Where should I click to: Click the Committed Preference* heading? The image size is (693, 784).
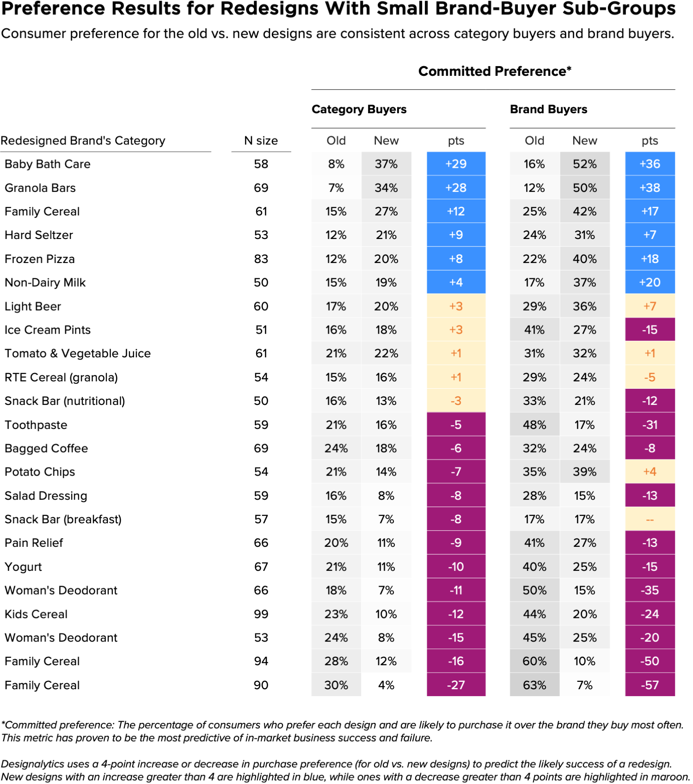pos(495,71)
